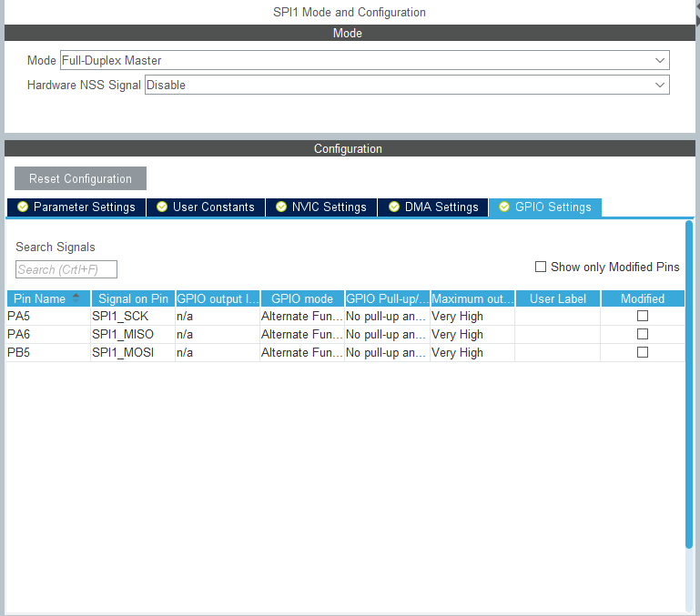
Task: Click the green check icon on Parameter Settings
Action: pos(23,207)
